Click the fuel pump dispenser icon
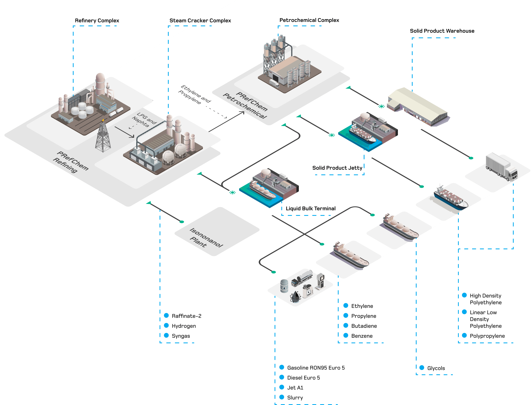Image resolution: width=532 pixels, height=405 pixels. pyautogui.click(x=321, y=281)
